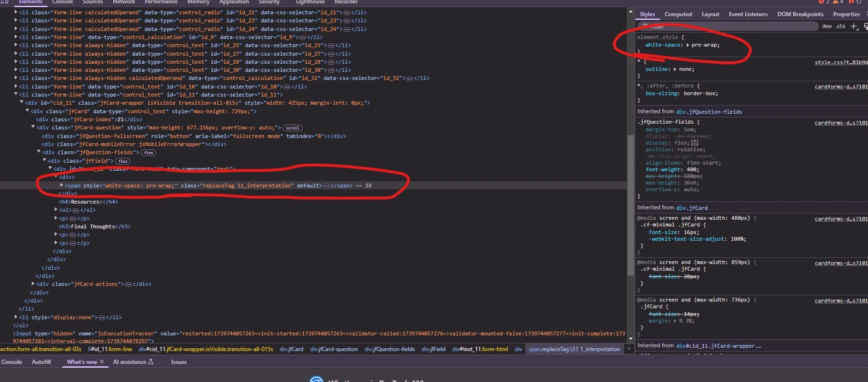The image size is (868, 382).
Task: Collapse the div cid_11 jfCard-wrapper node
Action: click(21, 103)
